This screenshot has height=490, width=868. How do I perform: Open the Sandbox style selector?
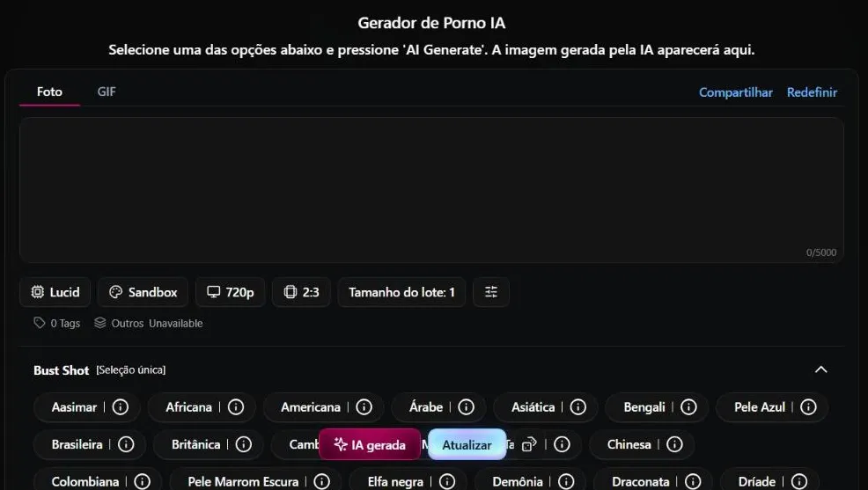(x=143, y=292)
